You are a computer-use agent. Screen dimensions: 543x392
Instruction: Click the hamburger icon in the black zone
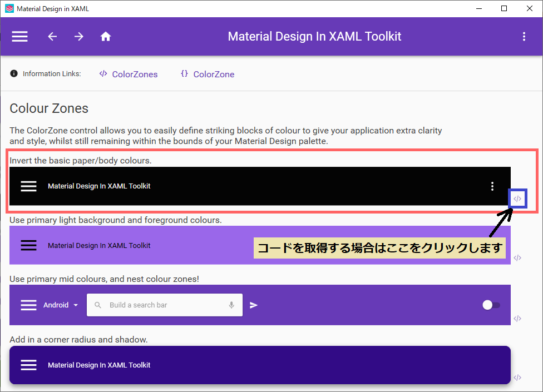28,186
